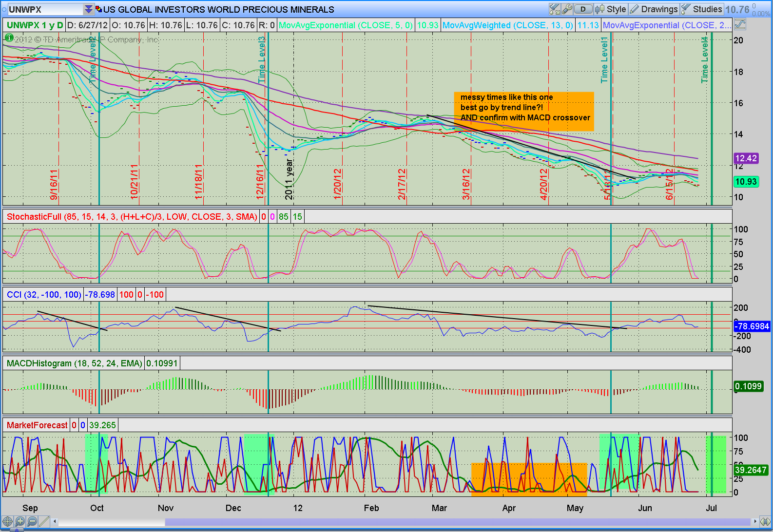The image size is (773, 532).
Task: Click the zoom in magnifier
Action: 20,521
